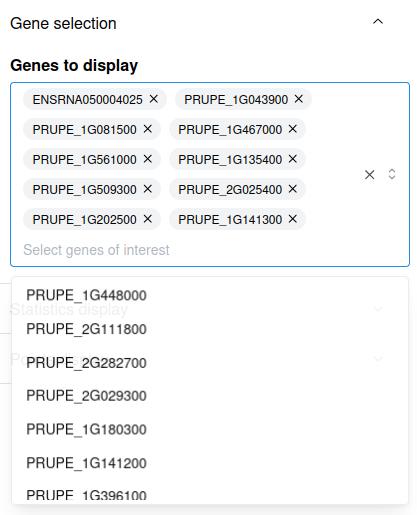The image size is (417, 515).
Task: Select PRUPE_1G448000 from the list
Action: pos(210,295)
